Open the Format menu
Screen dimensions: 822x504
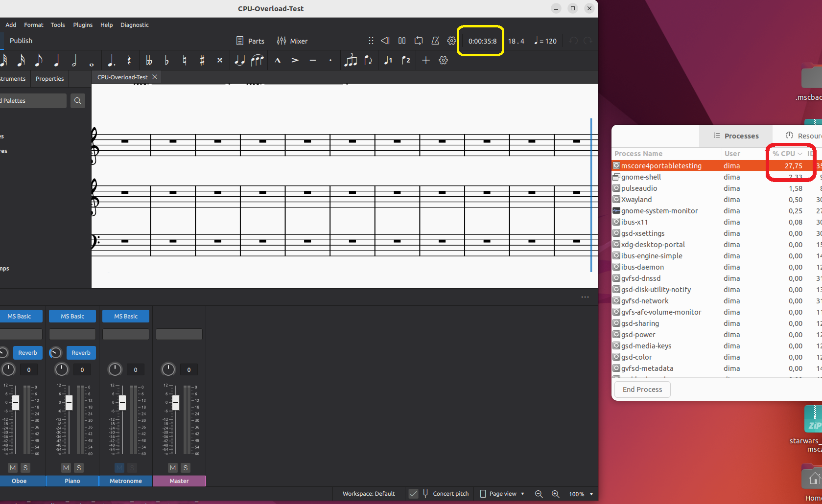33,25
